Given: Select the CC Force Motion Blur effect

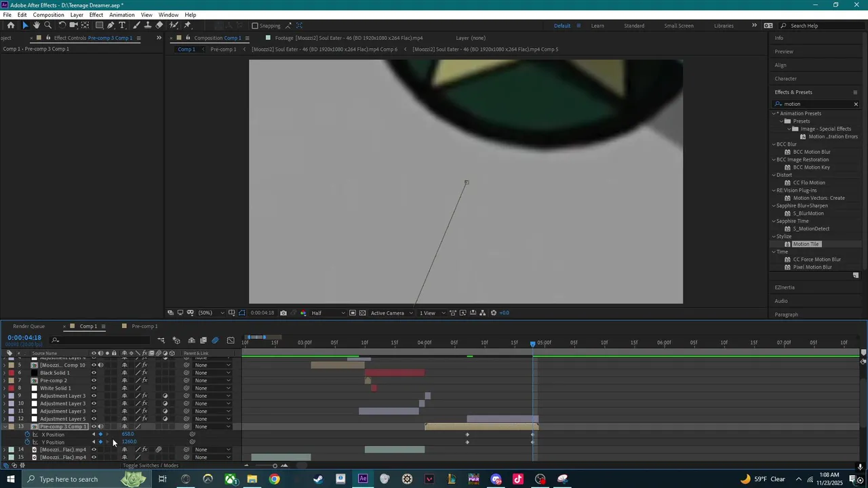Looking at the screenshot, I should point(816,260).
